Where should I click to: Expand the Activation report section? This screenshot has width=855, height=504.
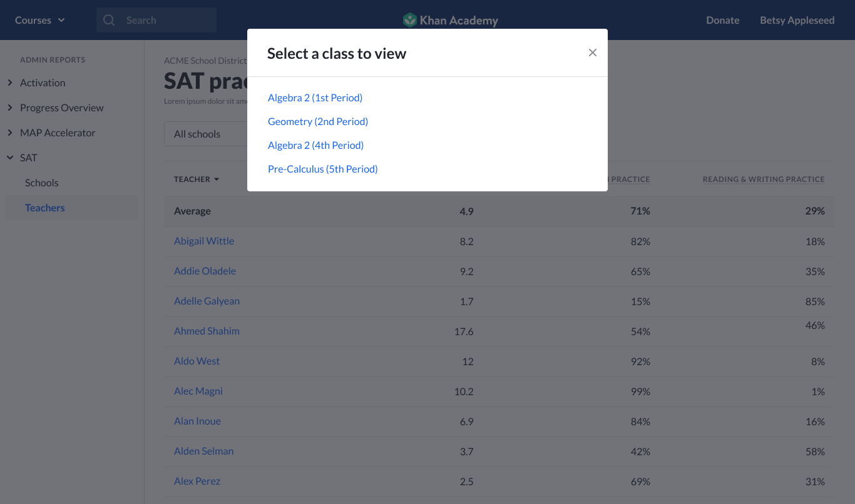click(10, 83)
